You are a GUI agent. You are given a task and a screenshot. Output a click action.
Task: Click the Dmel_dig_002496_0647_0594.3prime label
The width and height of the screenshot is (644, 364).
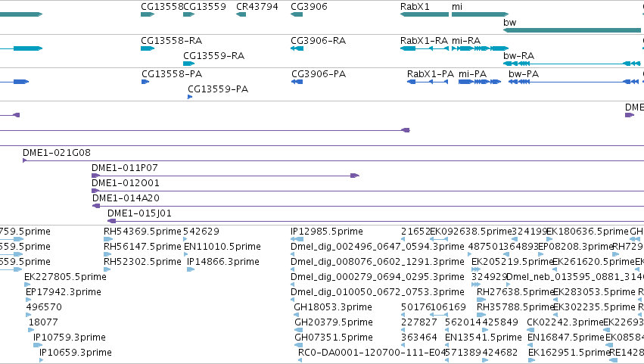click(378, 247)
